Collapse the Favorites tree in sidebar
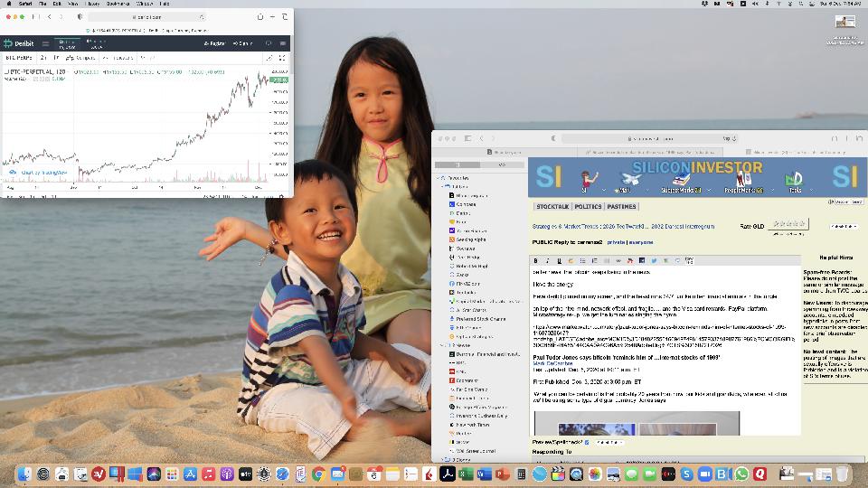868x488 pixels. coord(438,178)
